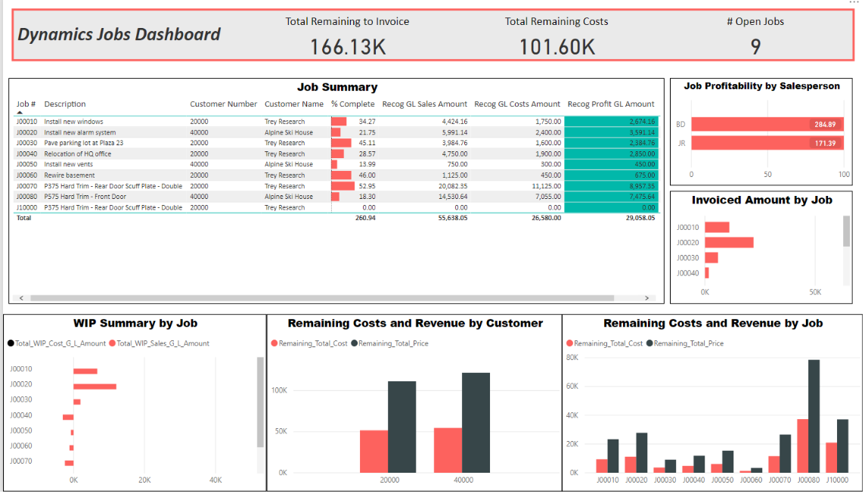
Task: Click red Total_WIP_Sales_G_L_Amount legend dot
Action: point(113,343)
